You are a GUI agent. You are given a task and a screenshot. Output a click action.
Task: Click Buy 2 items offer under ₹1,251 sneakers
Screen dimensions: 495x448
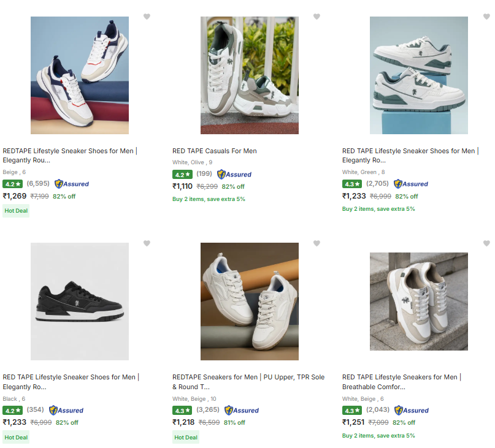(x=378, y=436)
